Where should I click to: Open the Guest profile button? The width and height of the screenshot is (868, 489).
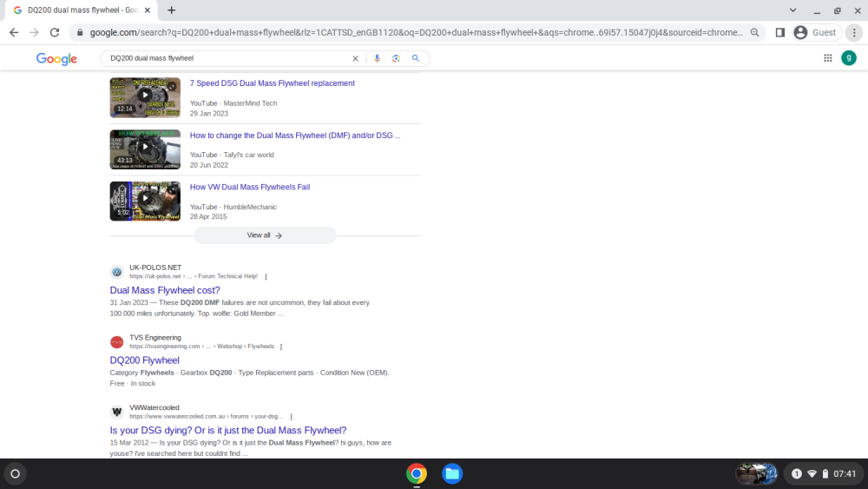pyautogui.click(x=817, y=33)
